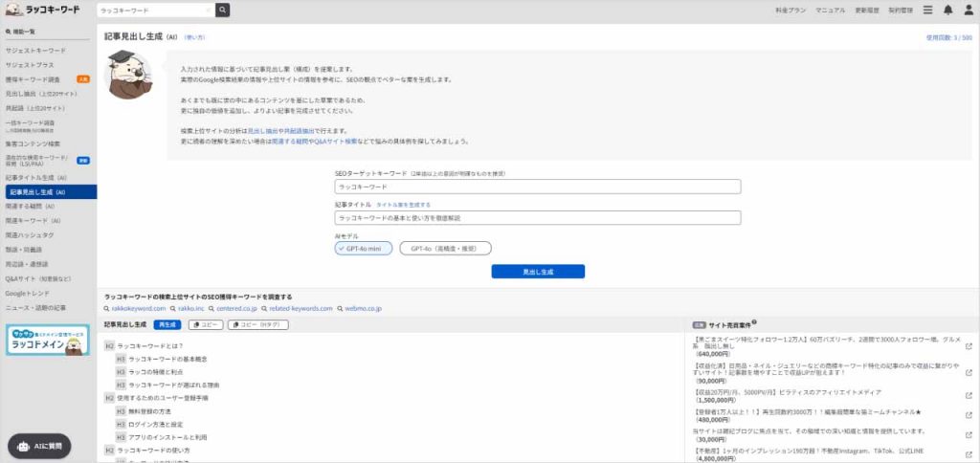Click the ラッコキーワード logo
The image size is (980, 463).
43,10
